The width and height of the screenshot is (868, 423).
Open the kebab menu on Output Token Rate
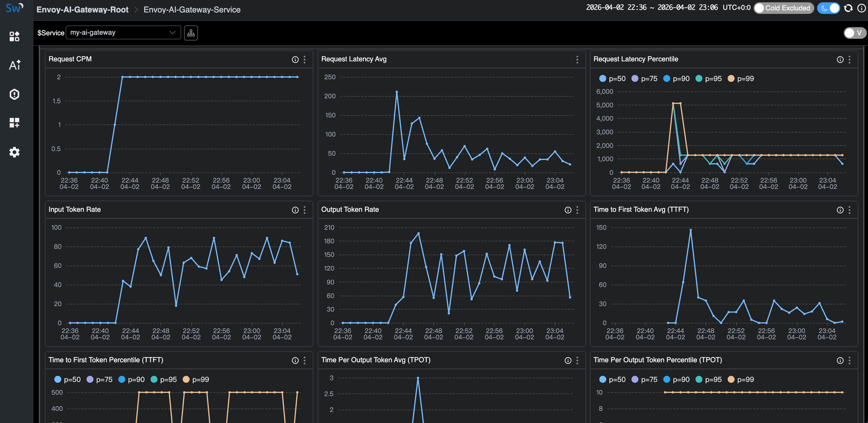pos(577,210)
